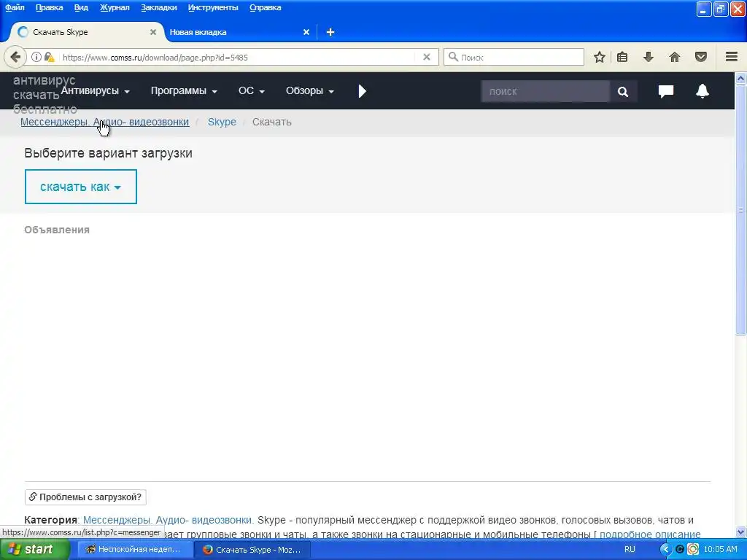The image size is (747, 560).
Task: Close the Скачать Skype tab
Action: [x=153, y=32]
